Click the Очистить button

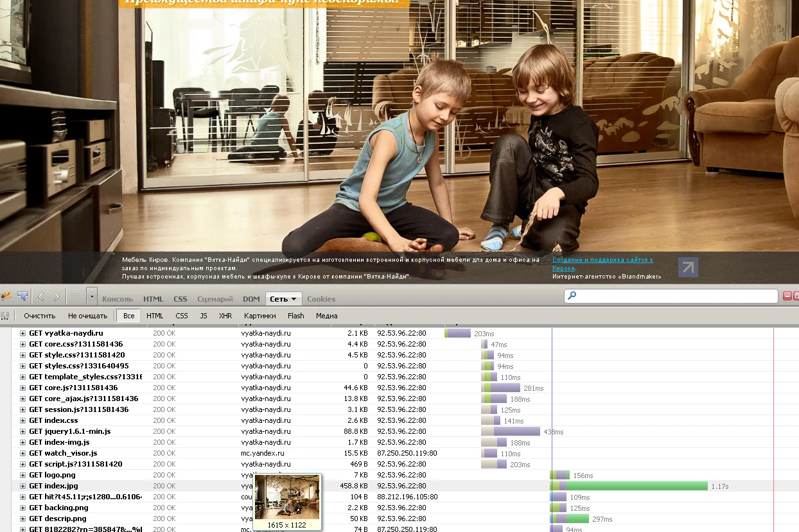coord(40,316)
